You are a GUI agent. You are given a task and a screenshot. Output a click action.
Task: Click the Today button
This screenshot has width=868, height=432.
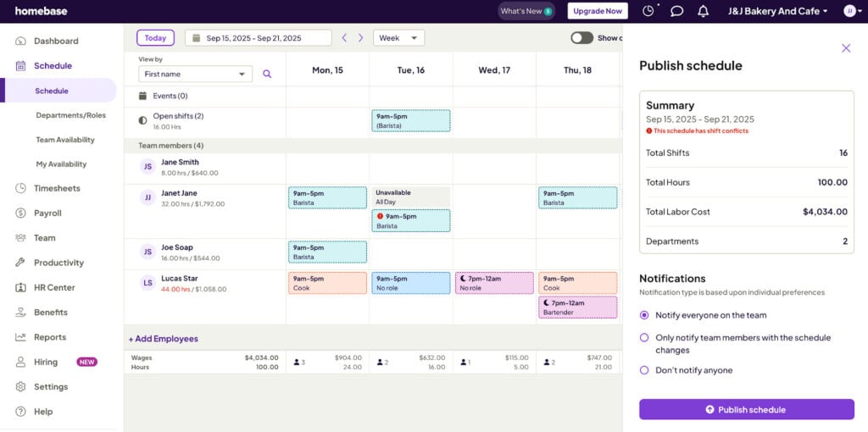click(156, 37)
